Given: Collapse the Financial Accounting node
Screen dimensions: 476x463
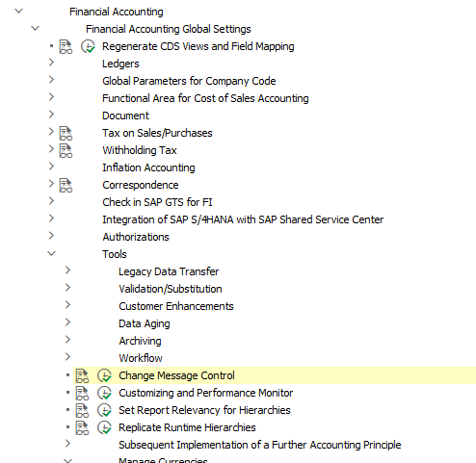Looking at the screenshot, I should click(x=19, y=12).
